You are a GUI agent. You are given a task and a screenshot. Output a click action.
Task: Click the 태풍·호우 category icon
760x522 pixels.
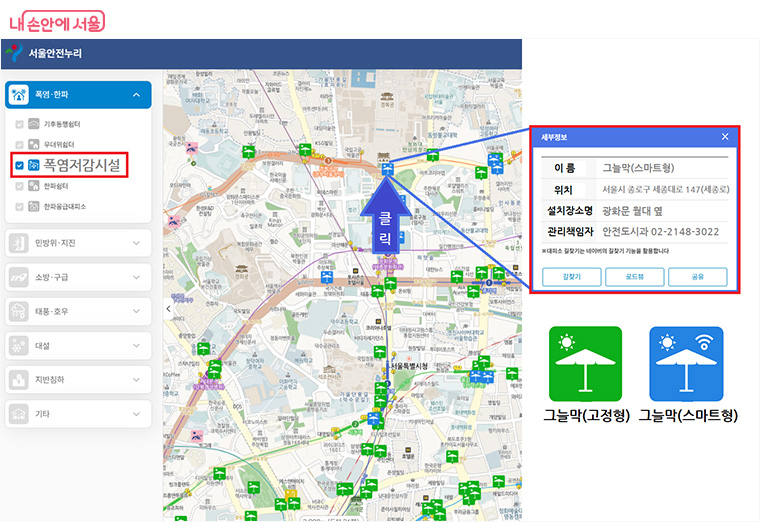coord(20,311)
